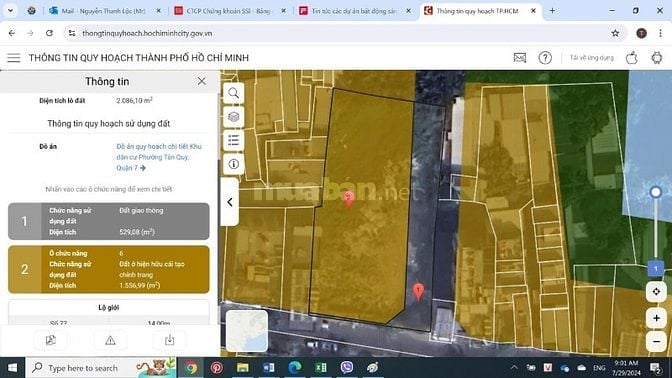This screenshot has height=378, width=672.
Task: Select function card 1 Đất giao thông
Action: tap(109, 221)
